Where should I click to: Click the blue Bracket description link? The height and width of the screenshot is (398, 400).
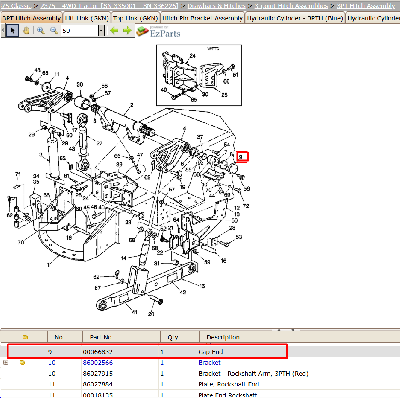click(209, 362)
